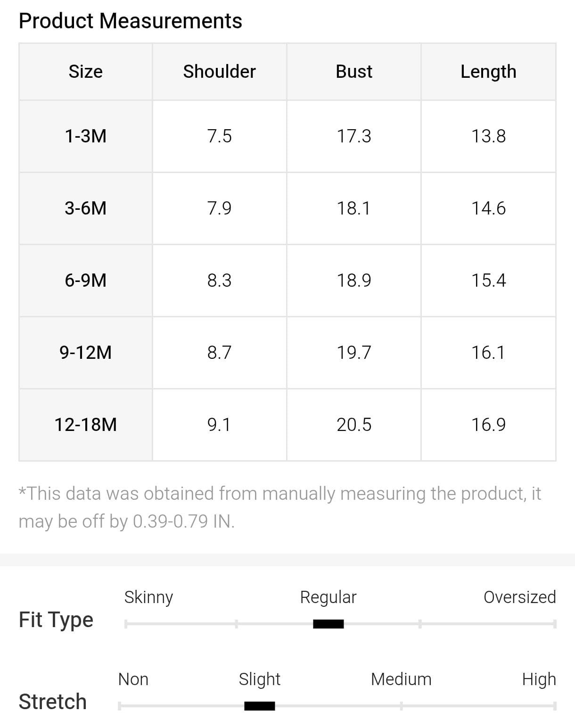This screenshot has width=575, height=728.
Task: Click the Stretch black slider marker
Action: click(259, 706)
